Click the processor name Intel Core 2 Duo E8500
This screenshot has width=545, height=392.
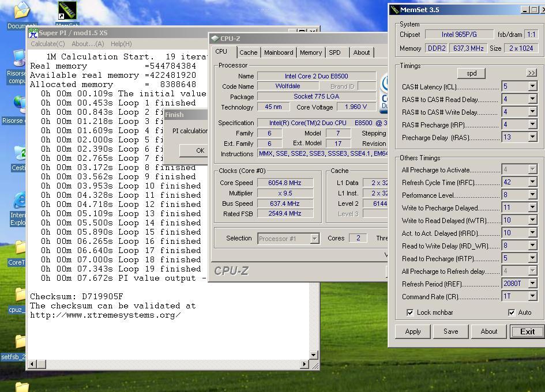click(316, 76)
